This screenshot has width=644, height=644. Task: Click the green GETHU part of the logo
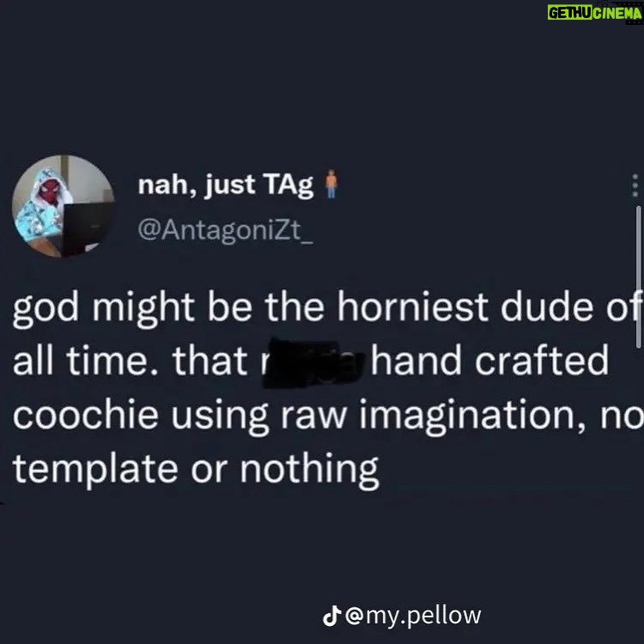569,13
